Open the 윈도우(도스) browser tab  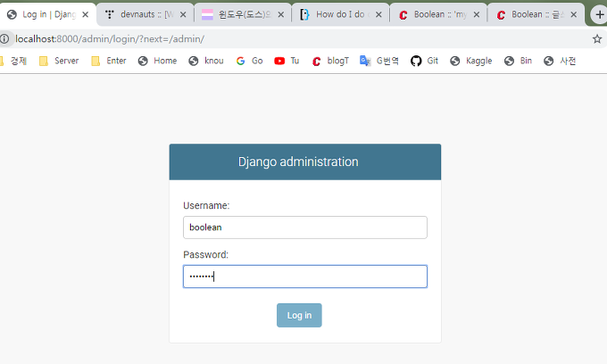(x=243, y=14)
